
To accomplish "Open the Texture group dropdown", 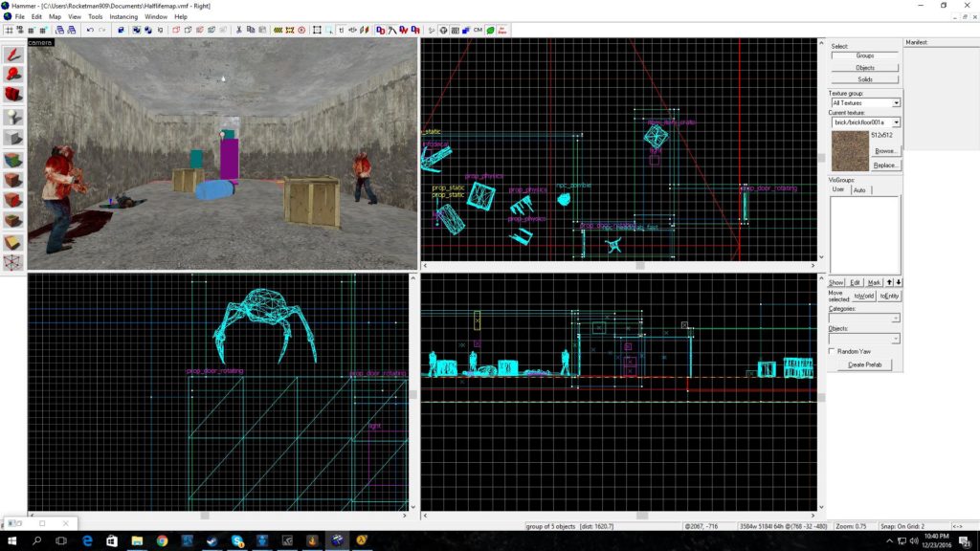I will 896,103.
